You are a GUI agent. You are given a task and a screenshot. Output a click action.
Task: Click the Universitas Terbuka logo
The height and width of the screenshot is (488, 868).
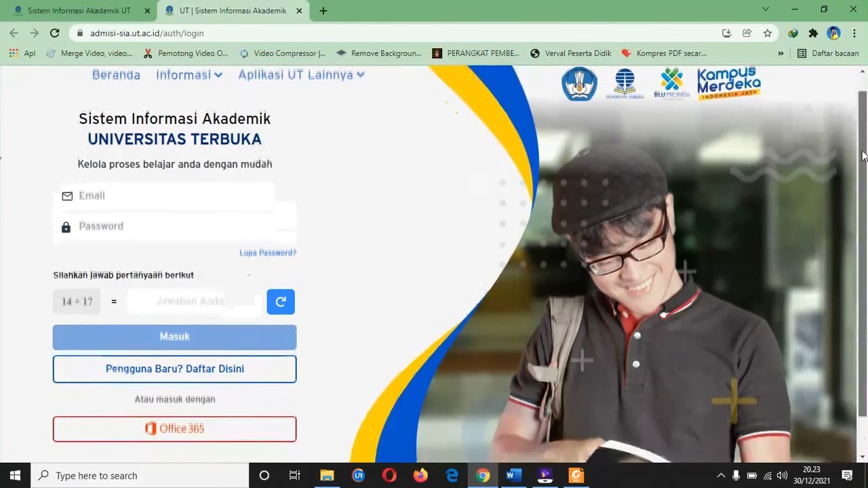tap(625, 84)
